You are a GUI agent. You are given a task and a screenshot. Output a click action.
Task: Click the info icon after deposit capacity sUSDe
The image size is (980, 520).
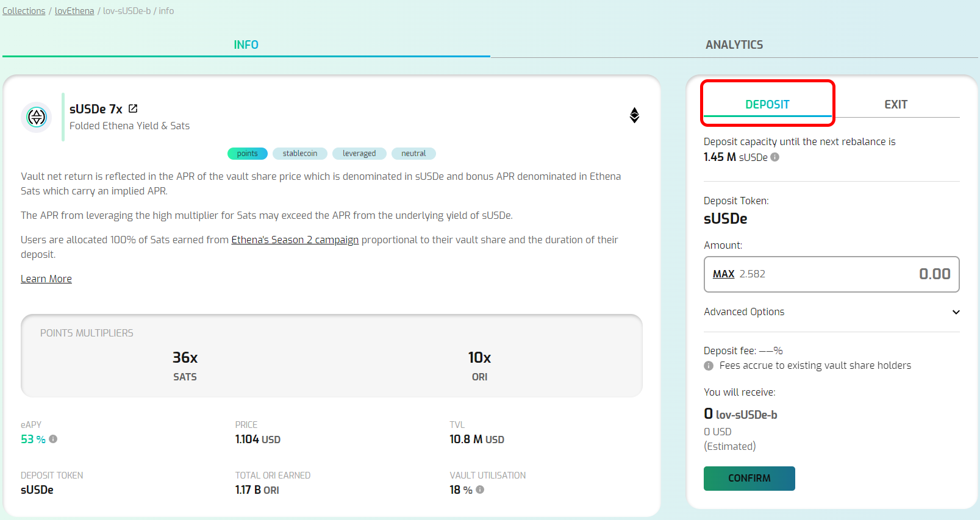[x=774, y=157]
